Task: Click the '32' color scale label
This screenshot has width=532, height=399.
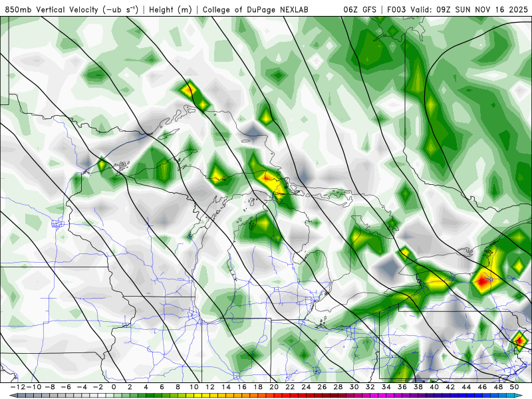Action: (370, 387)
